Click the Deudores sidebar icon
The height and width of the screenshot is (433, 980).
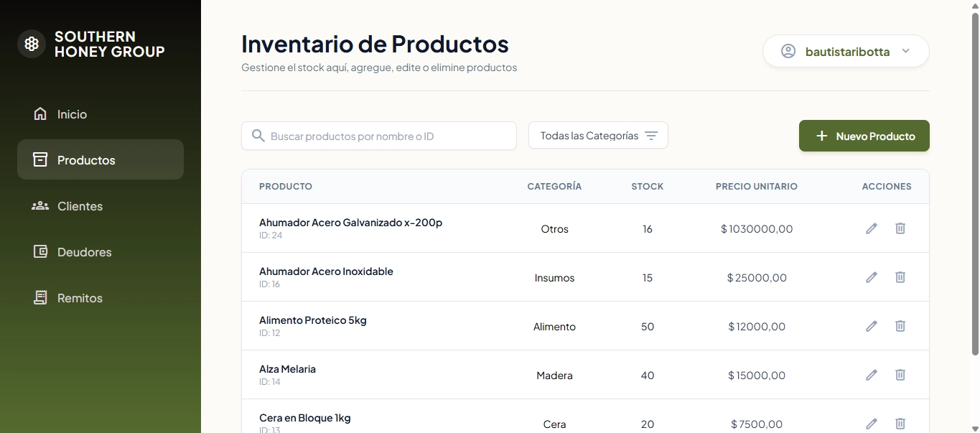pyautogui.click(x=39, y=251)
